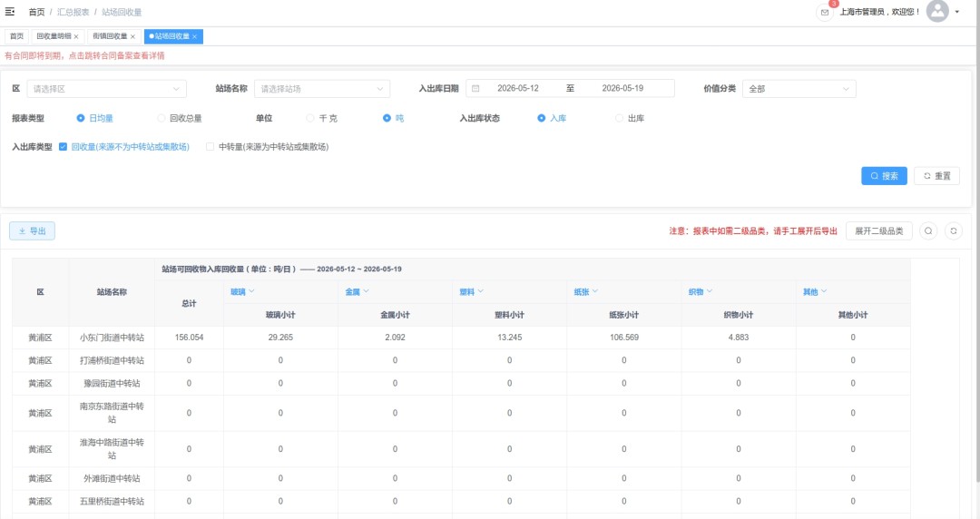Switch to the 首页 tab
The height and width of the screenshot is (519, 980).
coord(17,36)
